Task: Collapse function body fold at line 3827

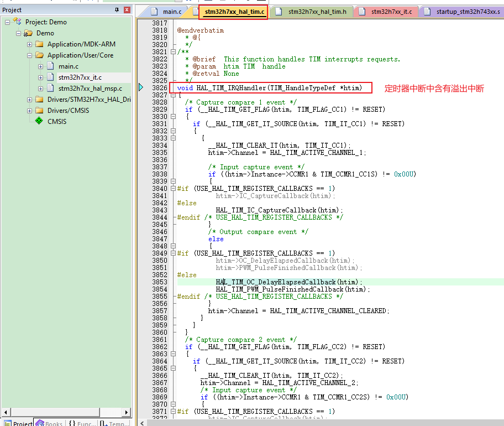Action: [174, 95]
